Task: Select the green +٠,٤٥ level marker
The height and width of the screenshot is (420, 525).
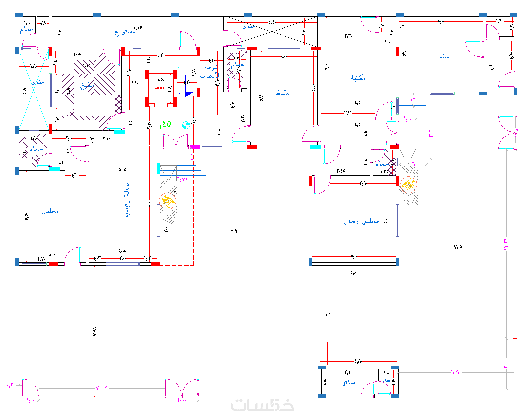Action: [x=167, y=124]
